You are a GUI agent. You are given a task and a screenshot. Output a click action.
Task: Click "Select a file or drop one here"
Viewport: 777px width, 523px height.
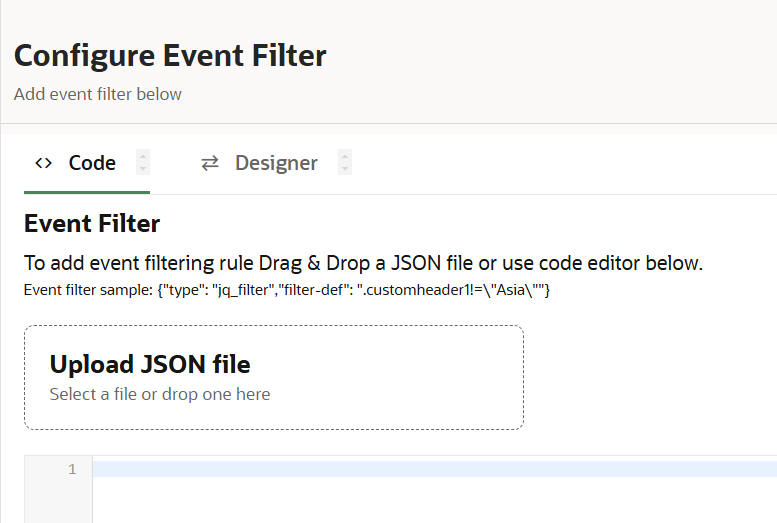(x=160, y=394)
